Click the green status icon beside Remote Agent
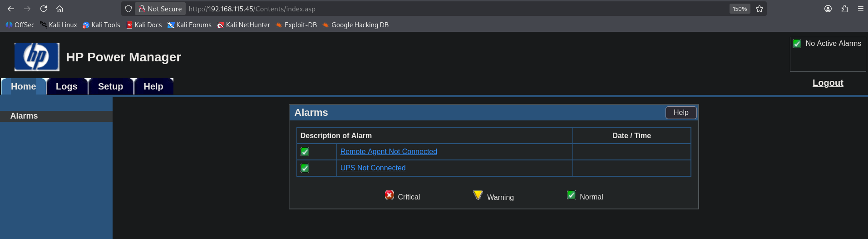The image size is (868, 239). (305, 152)
